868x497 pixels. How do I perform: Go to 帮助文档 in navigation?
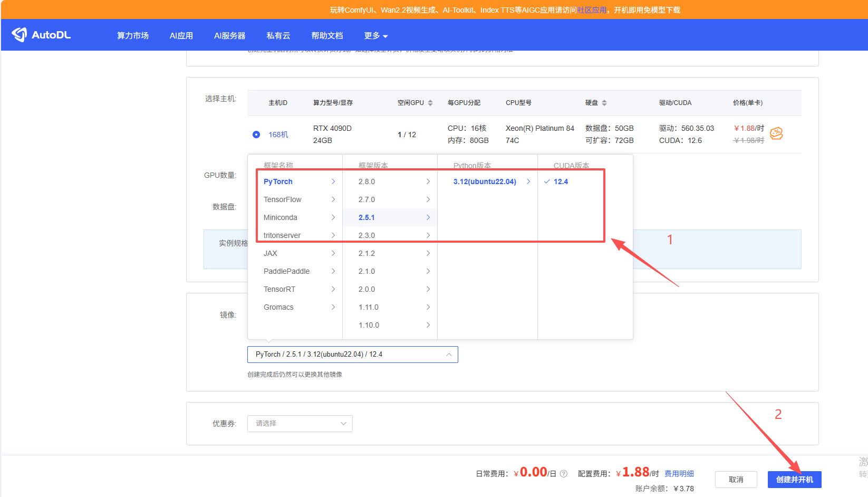click(x=327, y=35)
